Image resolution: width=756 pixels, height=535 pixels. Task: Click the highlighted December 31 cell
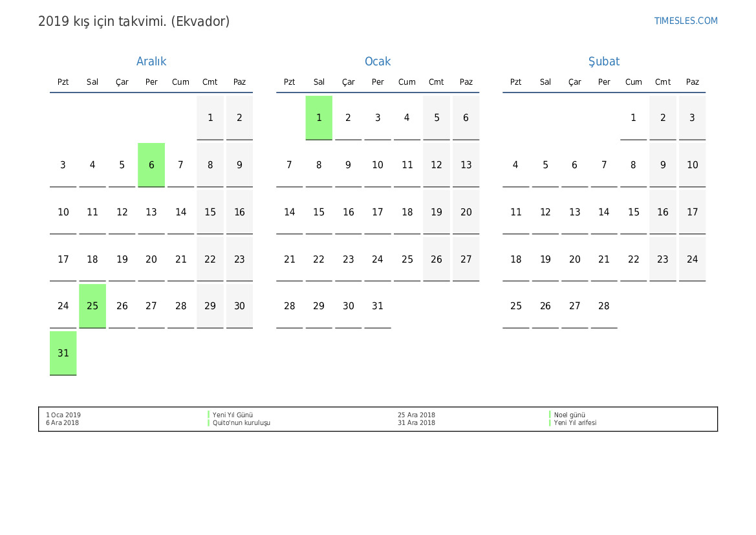63,353
